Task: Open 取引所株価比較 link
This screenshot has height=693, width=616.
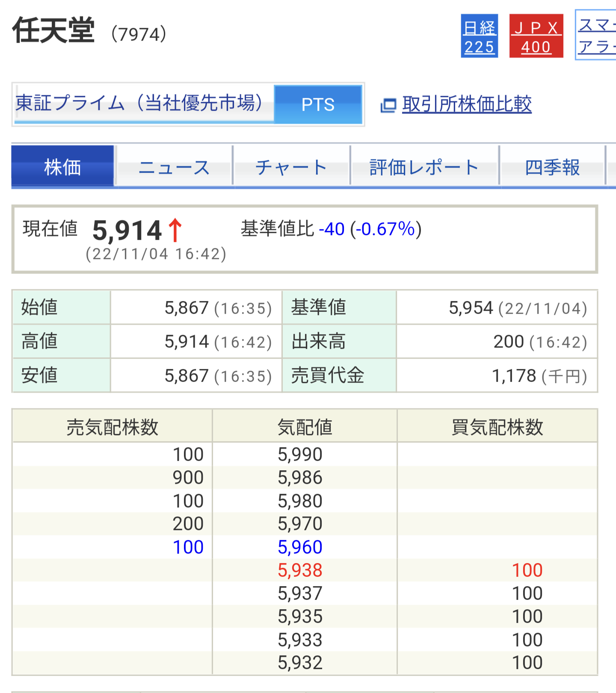Action: 467,104
